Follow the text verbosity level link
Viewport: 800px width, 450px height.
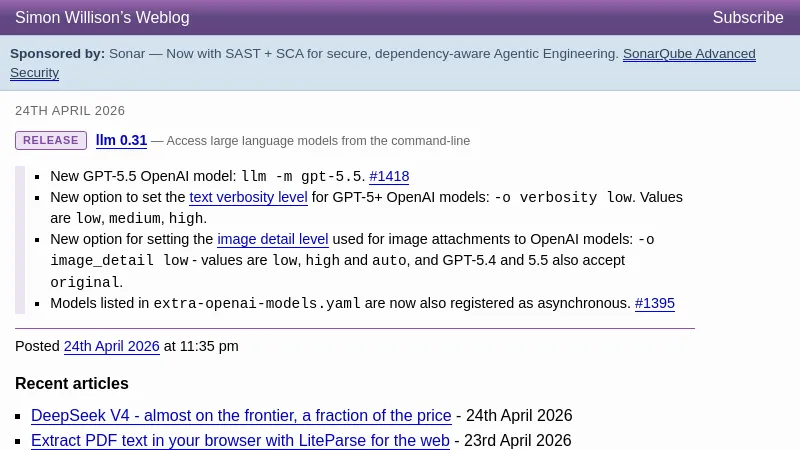pos(248,198)
